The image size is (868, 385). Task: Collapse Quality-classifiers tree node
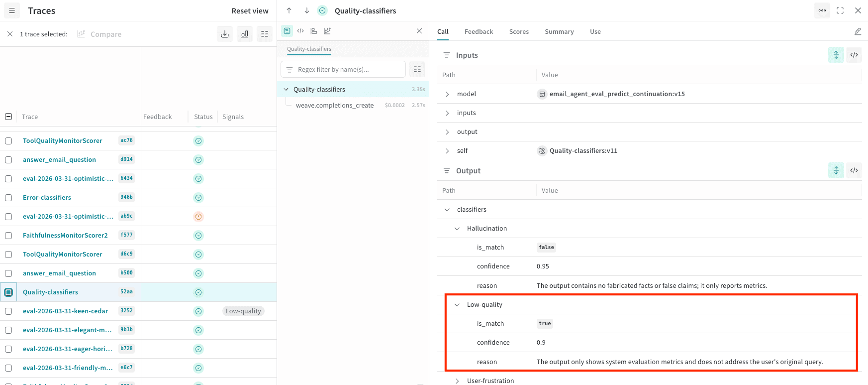[x=286, y=89]
